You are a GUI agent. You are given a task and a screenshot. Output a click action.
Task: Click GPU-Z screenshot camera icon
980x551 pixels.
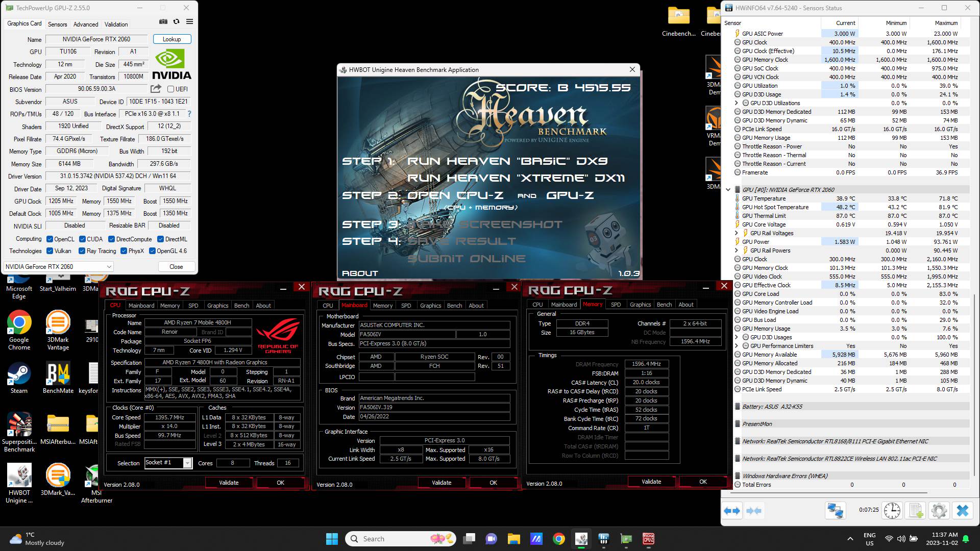[x=163, y=22]
